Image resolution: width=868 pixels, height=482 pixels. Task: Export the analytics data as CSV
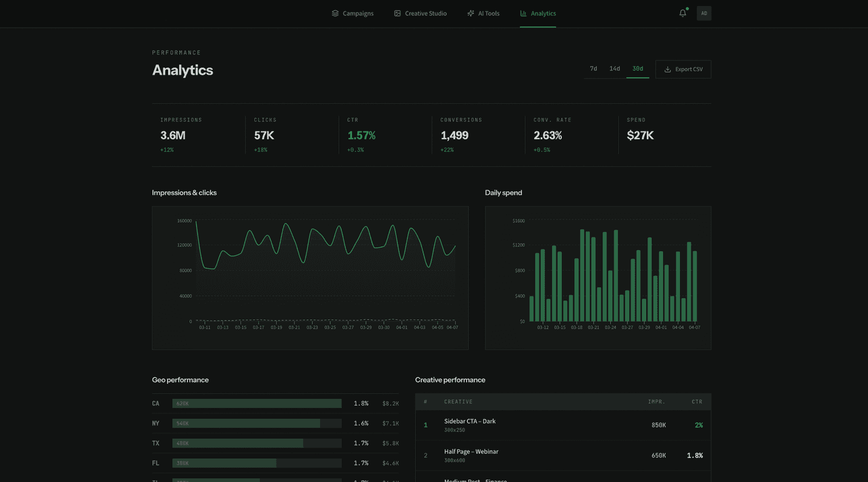tap(683, 69)
